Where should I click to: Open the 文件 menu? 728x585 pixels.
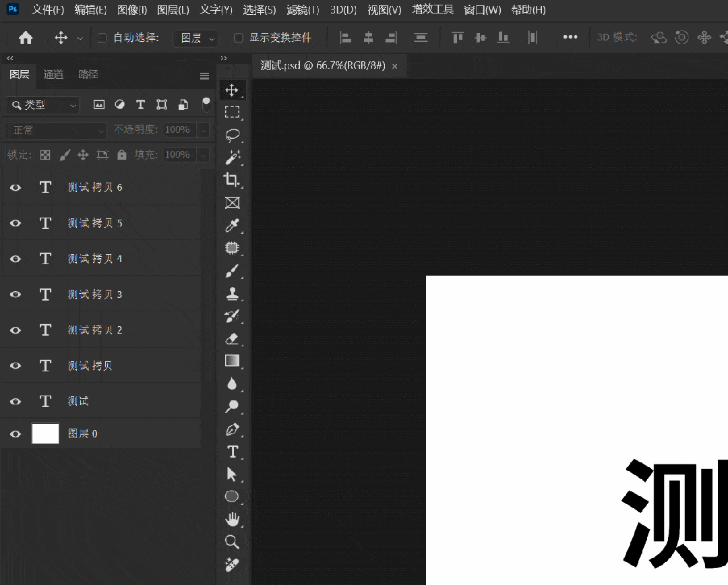click(x=48, y=9)
